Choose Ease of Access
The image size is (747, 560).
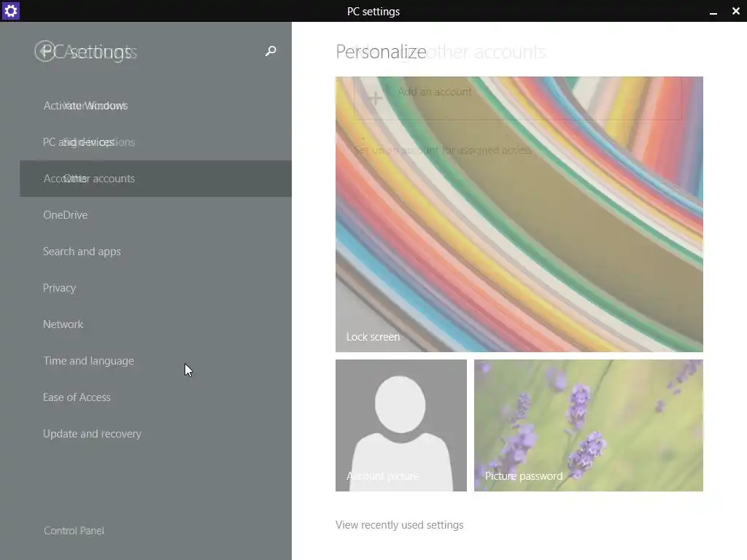[x=77, y=397]
